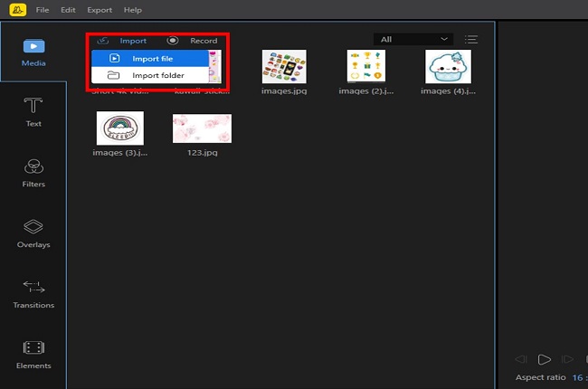Open the Transitions panel
Screen dimensions: 588x389
[33, 294]
